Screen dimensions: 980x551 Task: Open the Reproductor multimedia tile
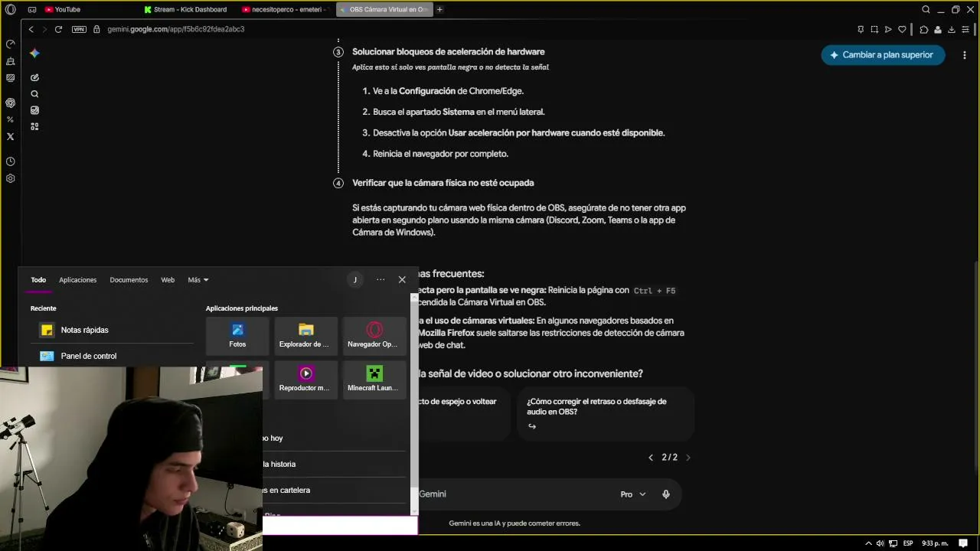pyautogui.click(x=305, y=380)
